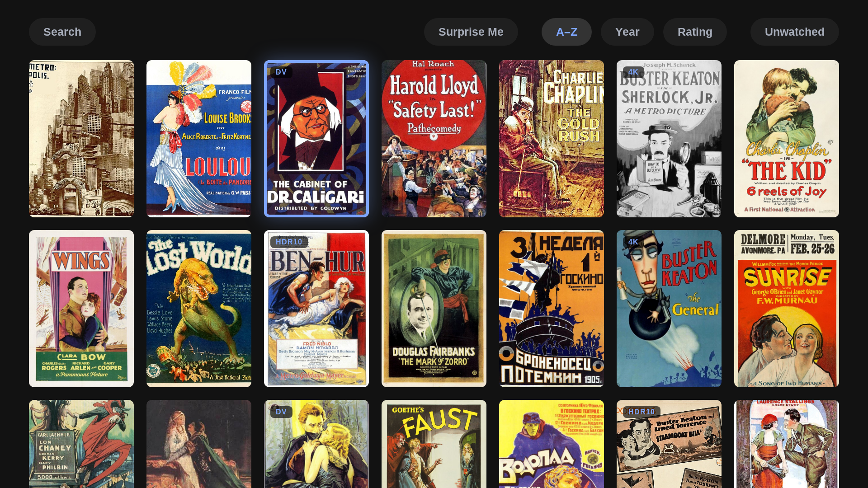Open the Sherlock, Jr. poster
The height and width of the screenshot is (488, 868).
coord(669,139)
